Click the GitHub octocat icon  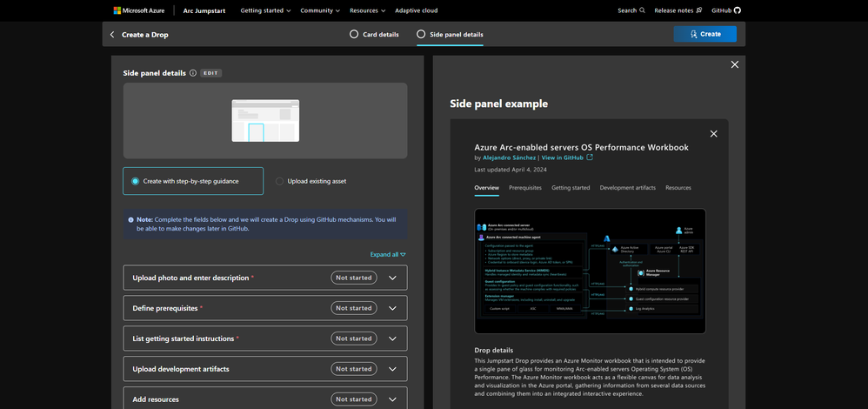coord(737,10)
